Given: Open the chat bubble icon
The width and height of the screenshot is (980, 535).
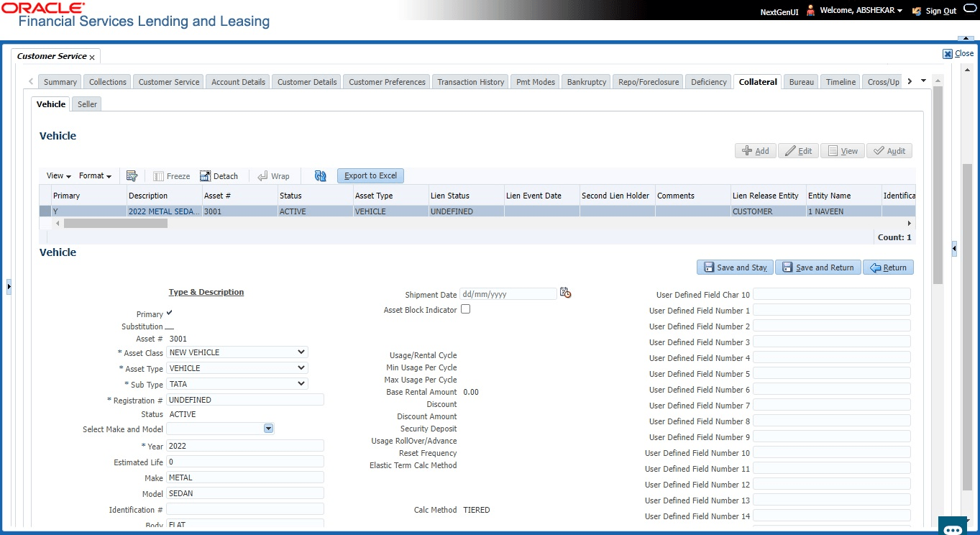Looking at the screenshot, I should (953, 530).
